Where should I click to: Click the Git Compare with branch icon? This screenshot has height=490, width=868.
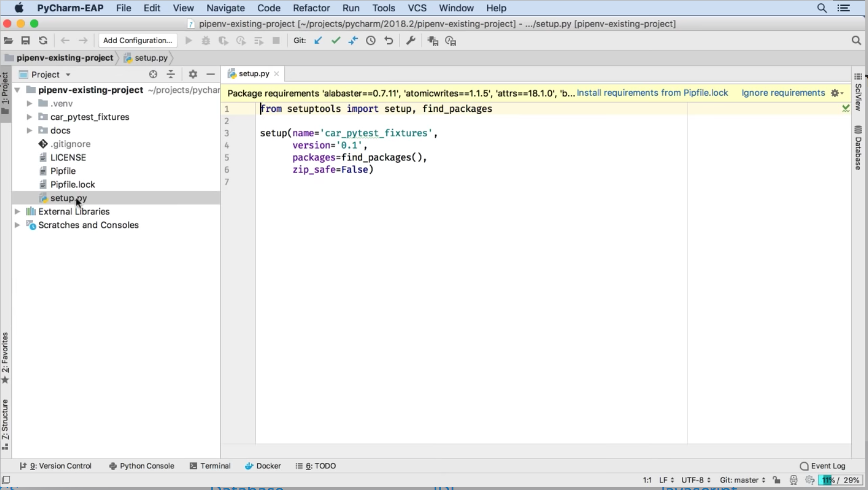pos(353,41)
